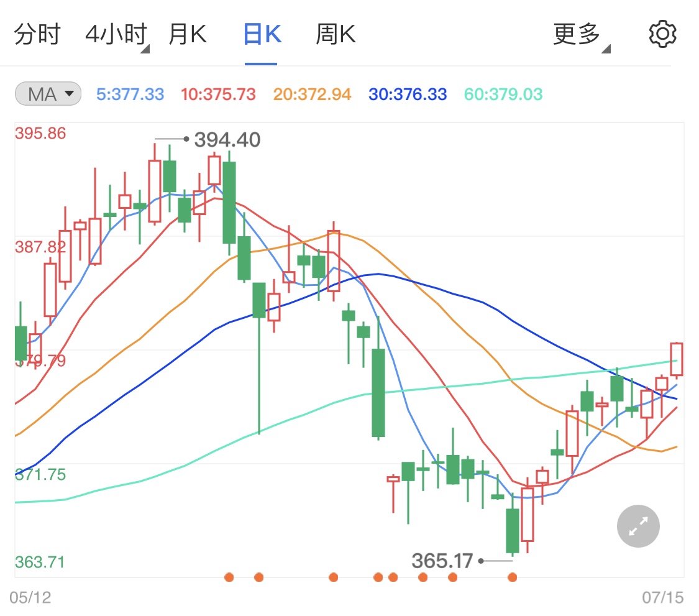Click the MA5 value 5:377.33

pos(130,94)
